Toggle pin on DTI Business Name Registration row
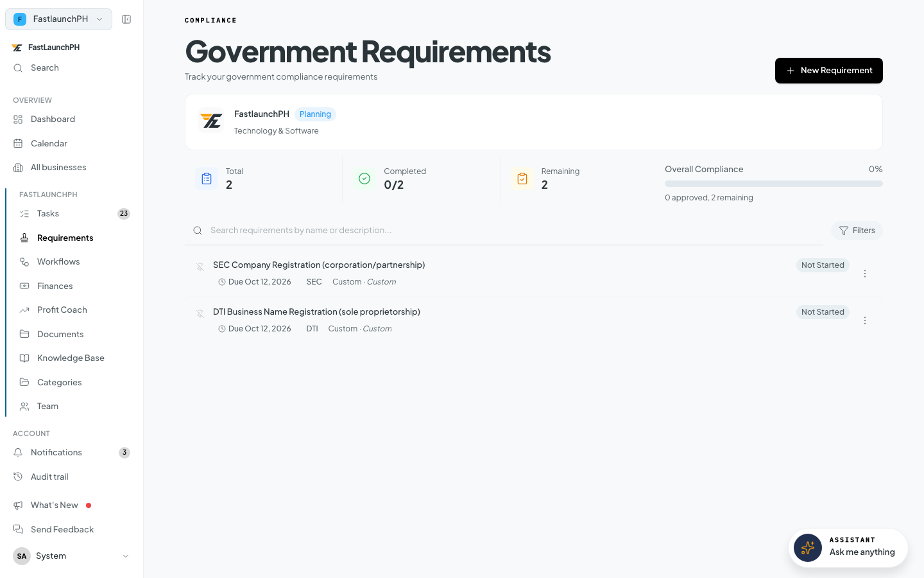 point(200,313)
